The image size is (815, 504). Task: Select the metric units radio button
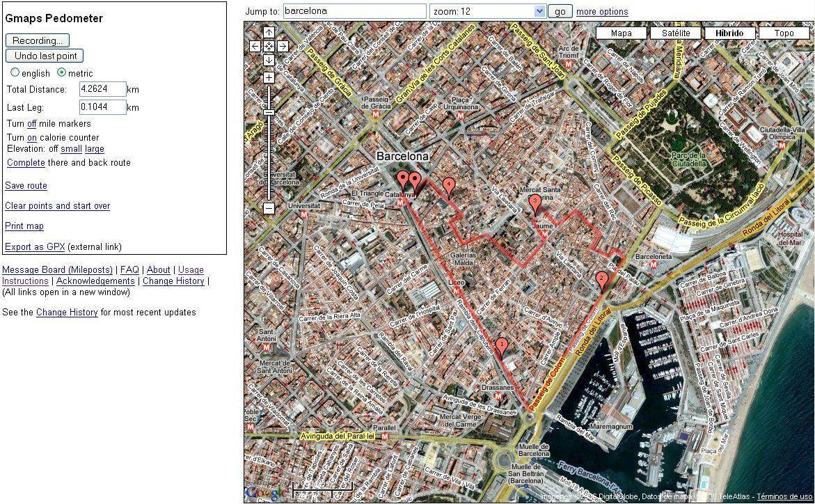click(61, 73)
